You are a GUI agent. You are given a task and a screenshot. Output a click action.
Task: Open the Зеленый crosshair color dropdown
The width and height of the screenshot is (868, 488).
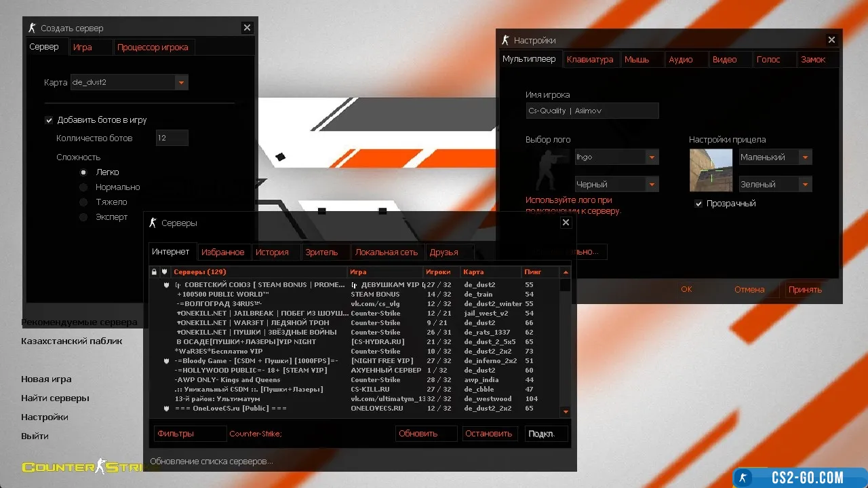805,185
